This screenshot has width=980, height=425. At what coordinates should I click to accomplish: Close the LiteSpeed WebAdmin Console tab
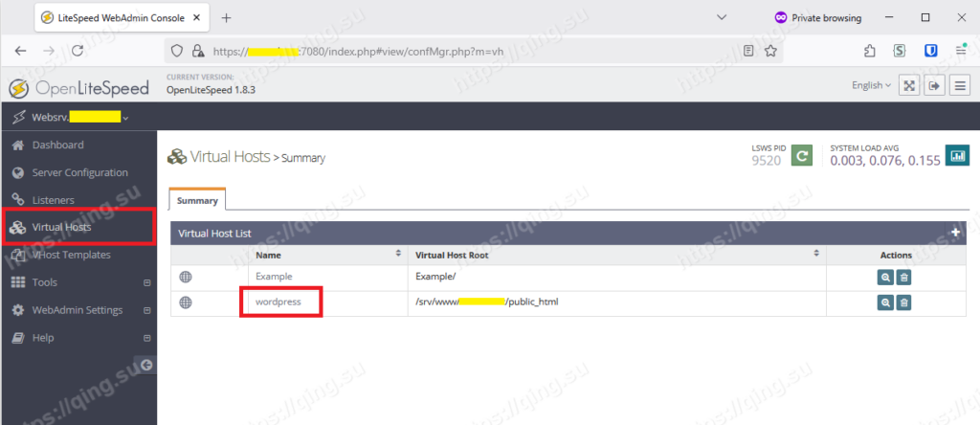coord(197,18)
